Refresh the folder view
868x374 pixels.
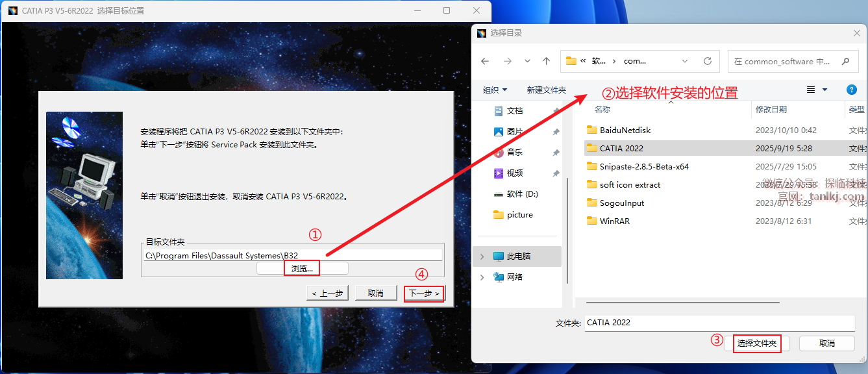pyautogui.click(x=708, y=61)
